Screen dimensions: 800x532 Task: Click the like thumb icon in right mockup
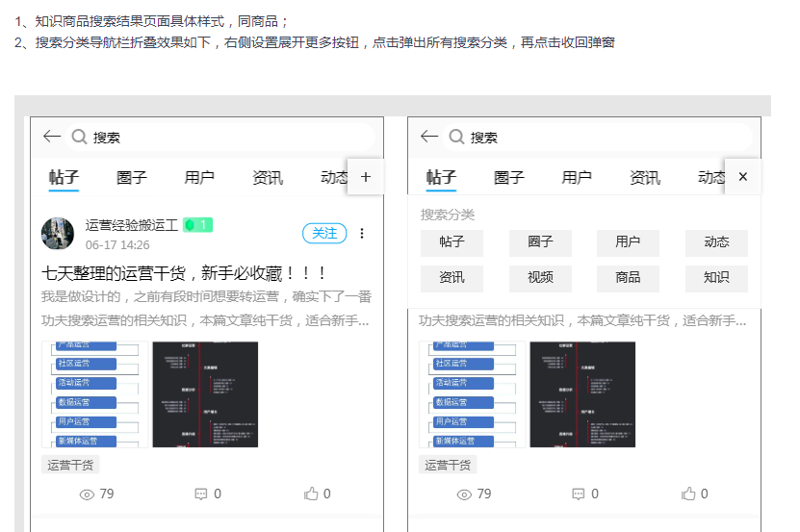coord(688,494)
